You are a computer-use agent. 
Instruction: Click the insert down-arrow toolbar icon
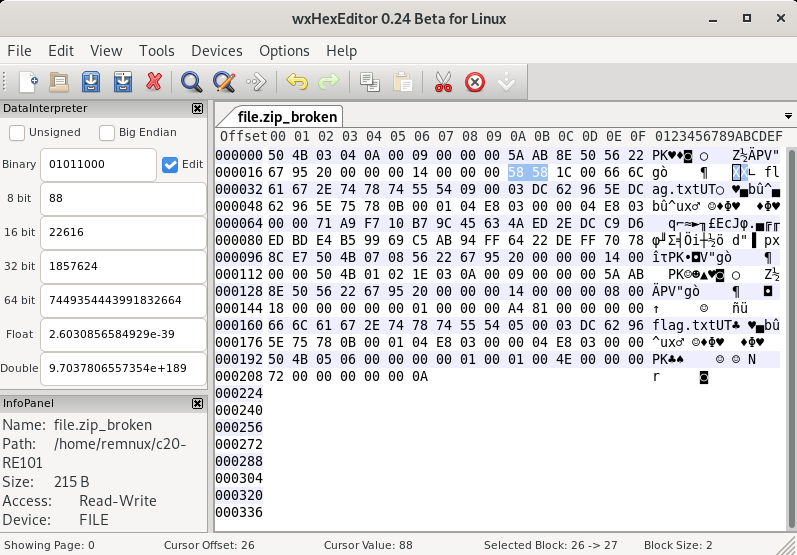[x=507, y=82]
